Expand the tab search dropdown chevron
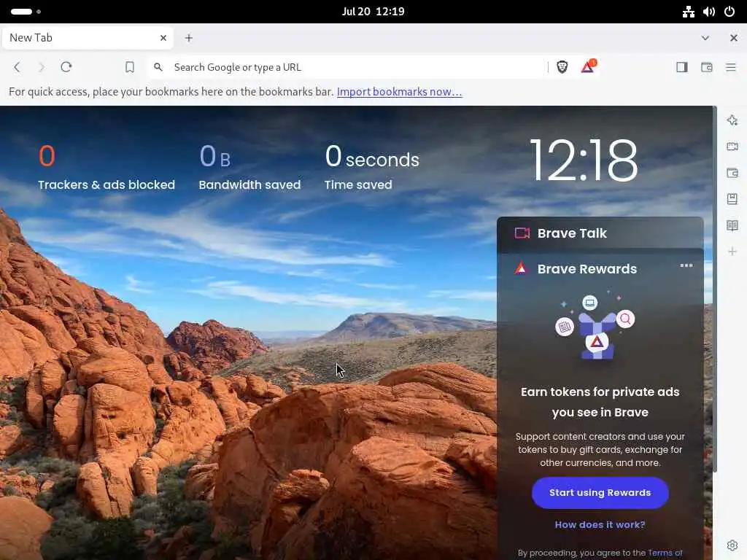Screen dimensions: 747x560 tap(705, 38)
